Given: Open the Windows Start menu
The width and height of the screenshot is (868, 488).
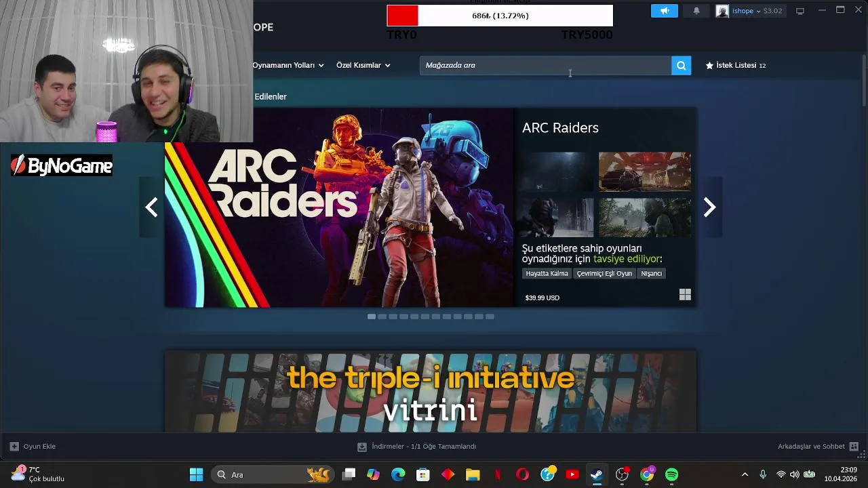Looking at the screenshot, I should (196, 474).
